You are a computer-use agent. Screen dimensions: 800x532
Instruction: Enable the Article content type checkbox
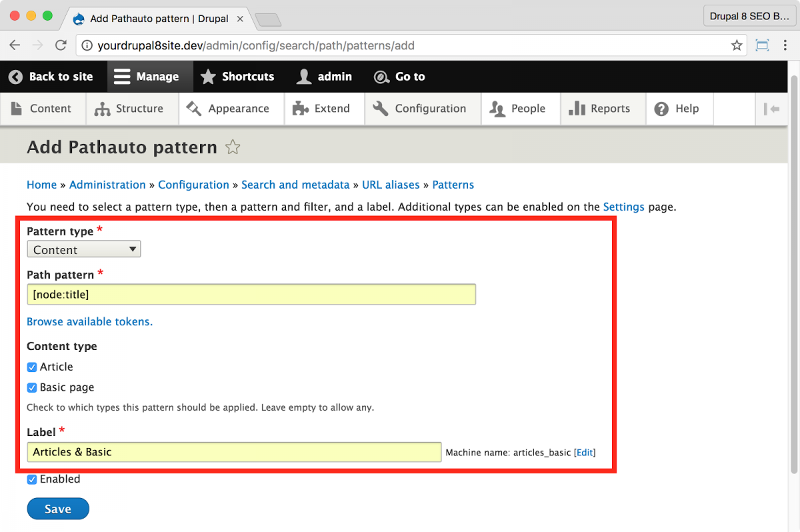[x=31, y=367]
